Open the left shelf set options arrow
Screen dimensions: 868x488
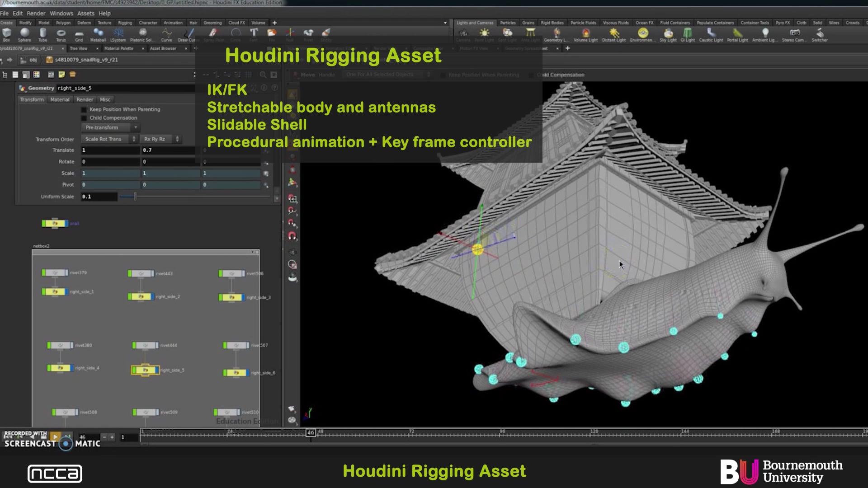click(x=445, y=23)
